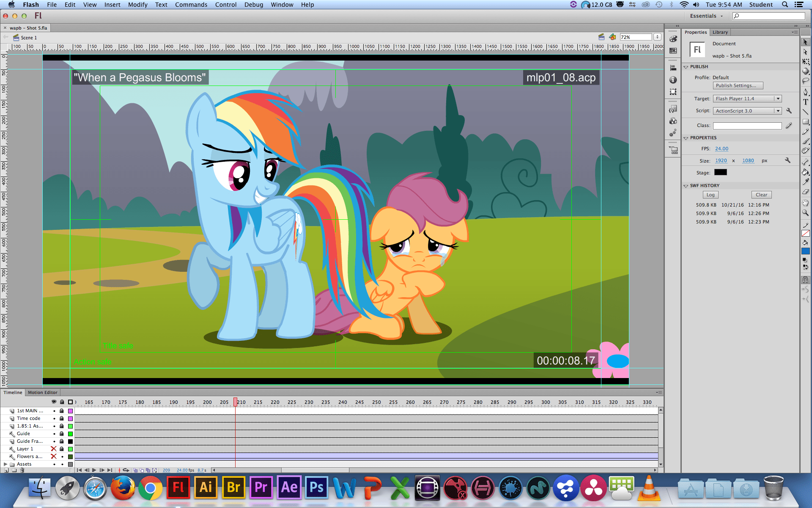
Task: Open the Script dropdown ActionScript 3.0
Action: 747,111
